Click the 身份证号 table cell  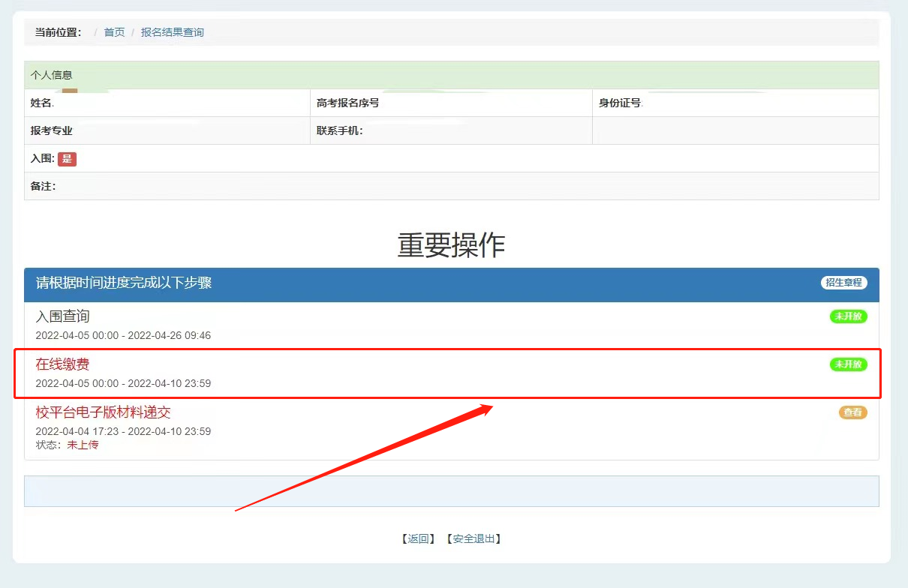click(x=735, y=103)
